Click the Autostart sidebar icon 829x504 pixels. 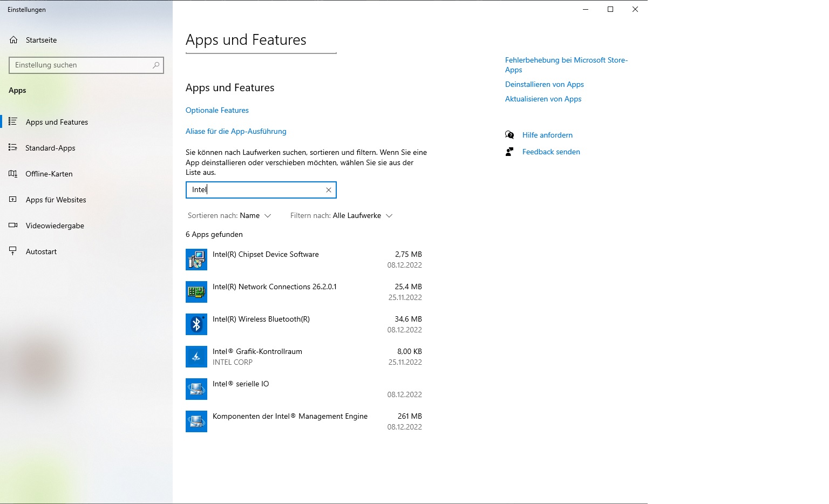pos(13,251)
